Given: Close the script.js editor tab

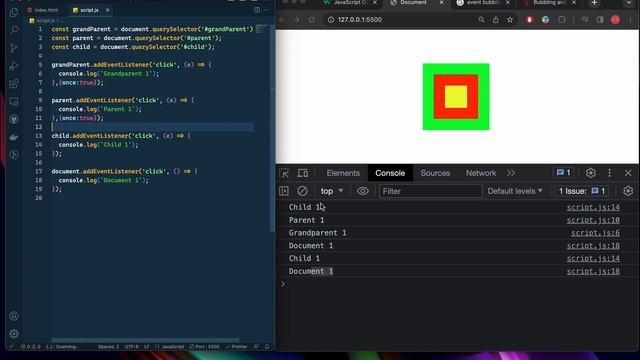Looking at the screenshot, I should (x=107, y=10).
